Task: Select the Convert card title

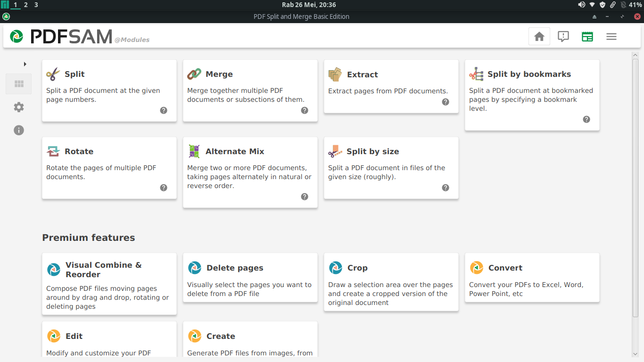Action: [505, 268]
